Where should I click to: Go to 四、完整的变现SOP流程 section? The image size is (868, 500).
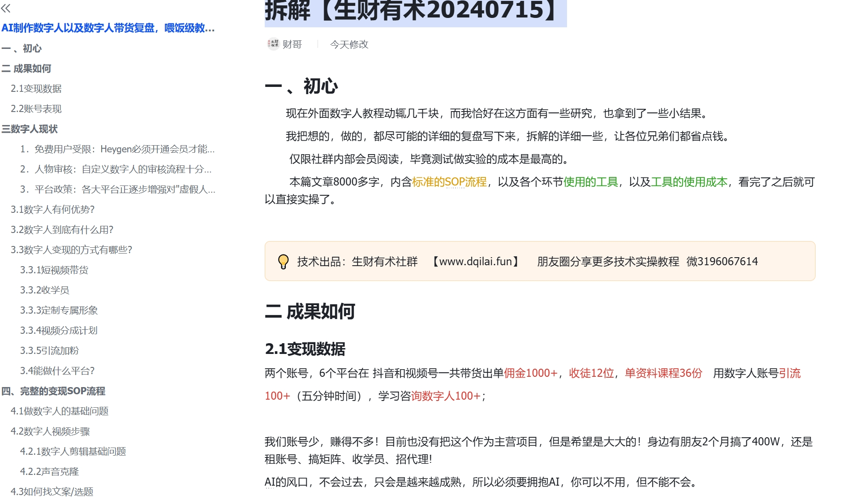click(x=53, y=391)
